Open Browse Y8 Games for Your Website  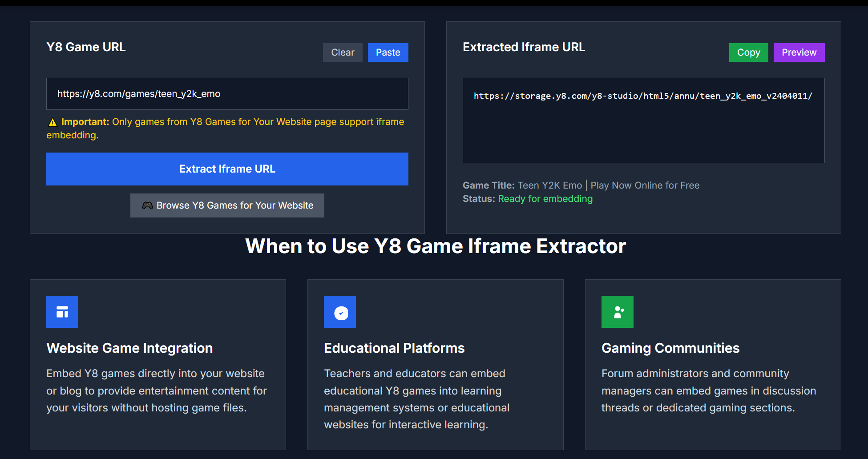pos(227,205)
